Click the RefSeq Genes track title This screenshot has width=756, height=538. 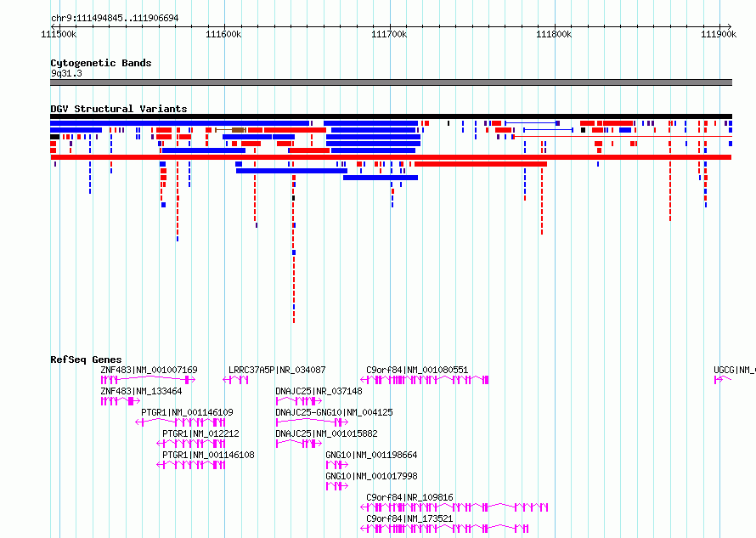click(86, 360)
